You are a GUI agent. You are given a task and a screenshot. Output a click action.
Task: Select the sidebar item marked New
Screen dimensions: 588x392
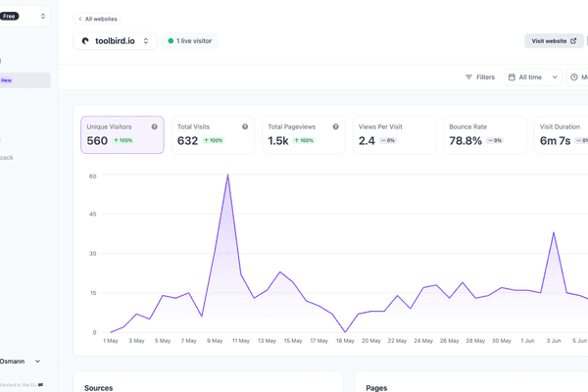click(x=25, y=80)
